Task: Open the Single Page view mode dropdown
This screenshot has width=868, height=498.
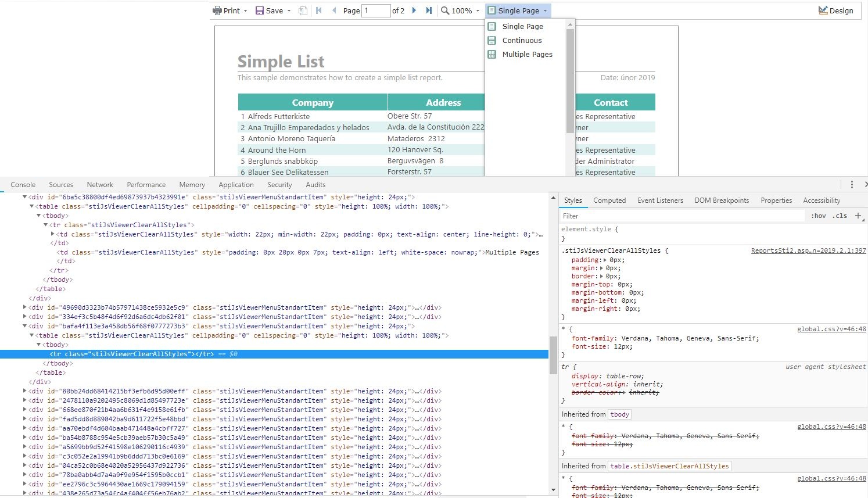Action: click(x=518, y=10)
